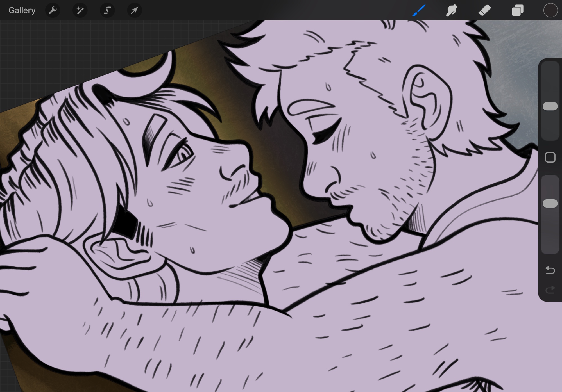This screenshot has height=392, width=562.
Task: Undo the last stroke
Action: pos(550,270)
